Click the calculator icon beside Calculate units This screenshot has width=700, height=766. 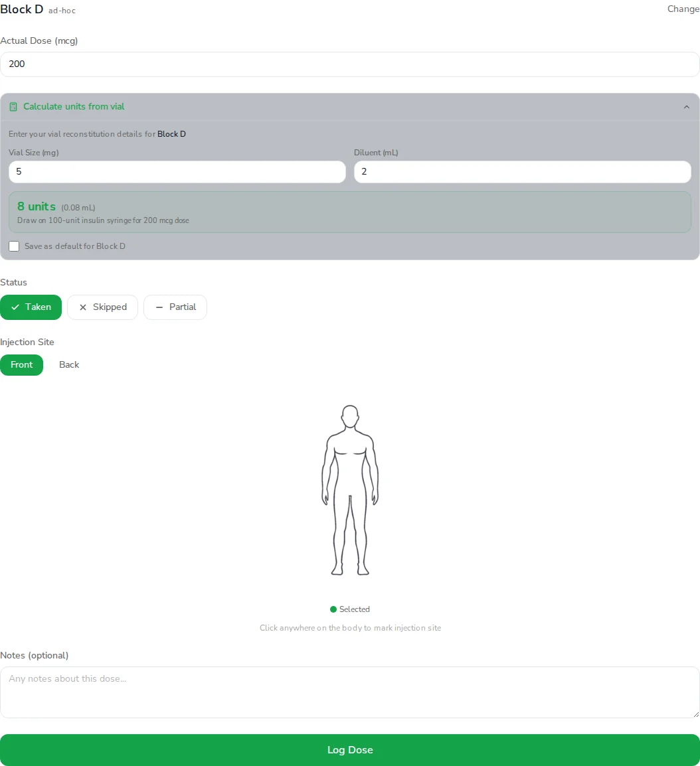(13, 106)
